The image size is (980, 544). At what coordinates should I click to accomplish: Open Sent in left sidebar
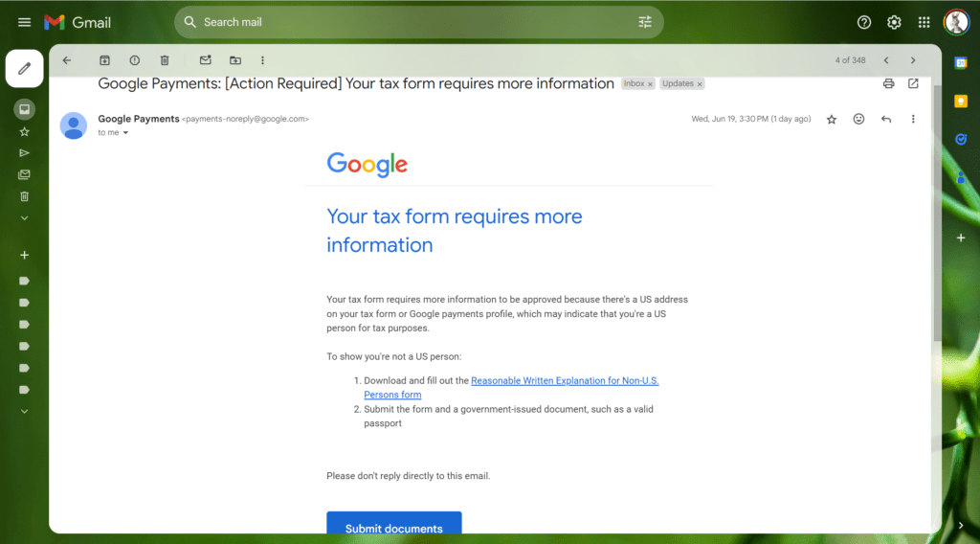[24, 153]
